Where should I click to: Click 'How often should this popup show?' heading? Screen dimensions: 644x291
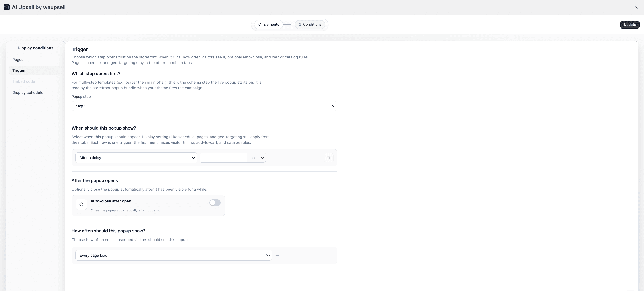pyautogui.click(x=108, y=231)
